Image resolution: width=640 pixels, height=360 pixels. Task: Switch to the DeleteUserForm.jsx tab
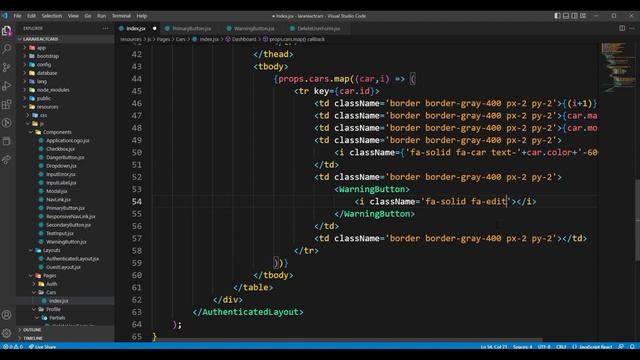point(318,29)
